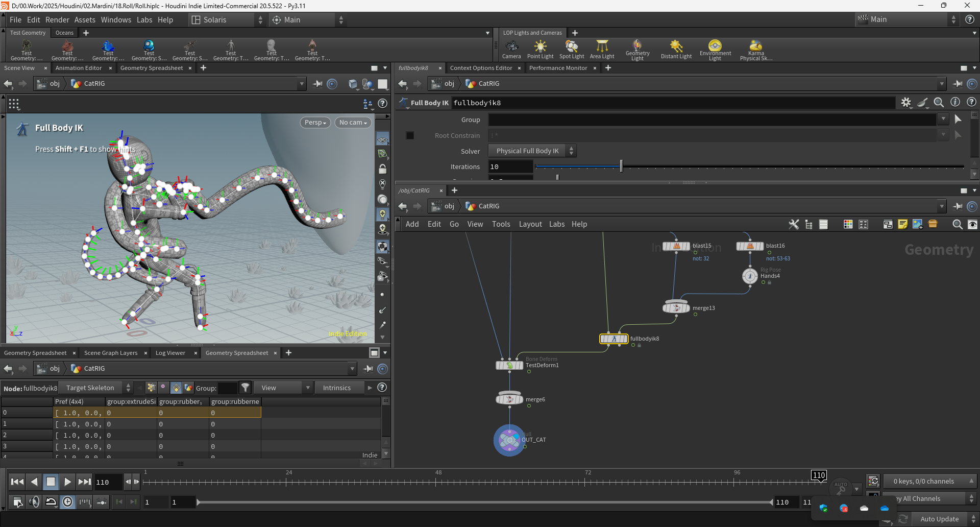Open the Target Skeleton output dropdown
This screenshot has width=980, height=527.
(95, 388)
